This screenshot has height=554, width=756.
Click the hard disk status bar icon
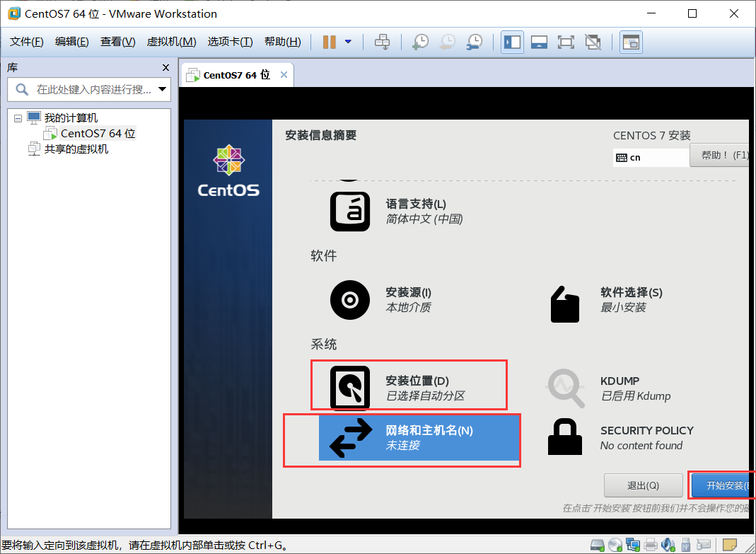598,546
